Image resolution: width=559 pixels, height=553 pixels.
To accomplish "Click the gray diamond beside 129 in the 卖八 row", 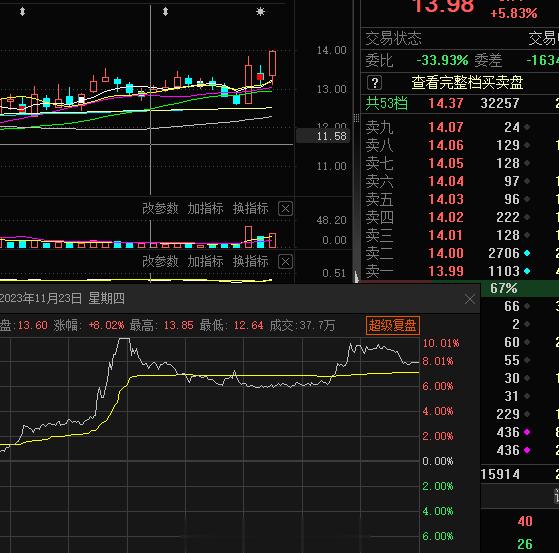I will coord(527,145).
